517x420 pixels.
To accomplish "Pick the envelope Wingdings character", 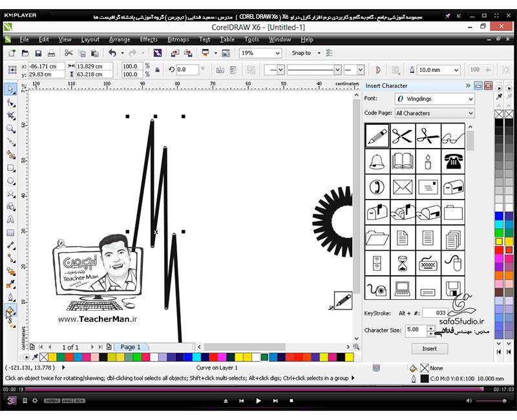I will [403, 187].
